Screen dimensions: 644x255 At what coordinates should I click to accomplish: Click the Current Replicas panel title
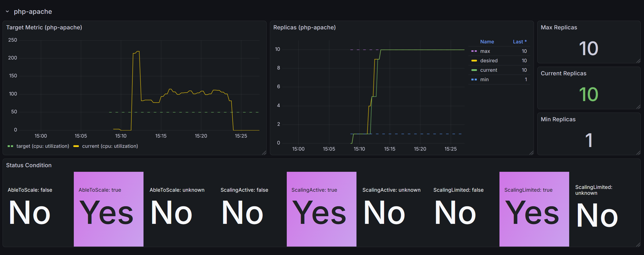tap(563, 73)
